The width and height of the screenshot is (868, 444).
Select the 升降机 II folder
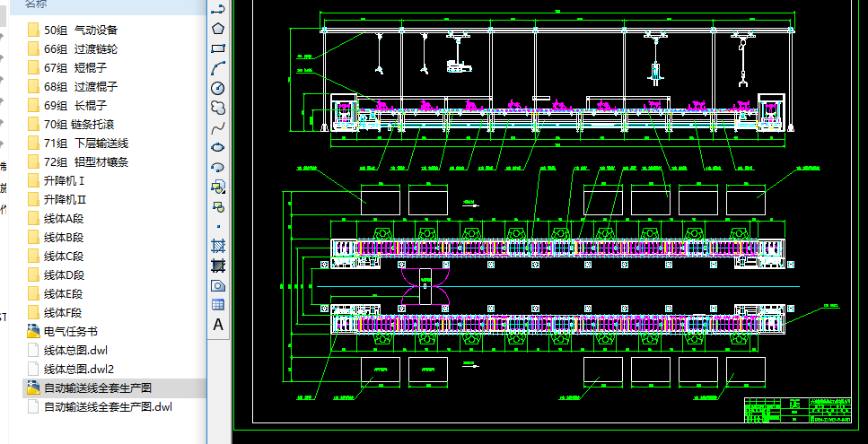point(57,200)
